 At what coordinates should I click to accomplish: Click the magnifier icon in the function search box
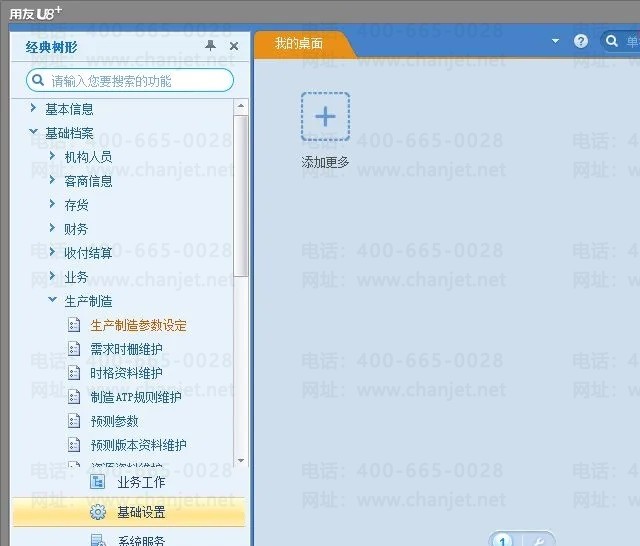(38, 80)
